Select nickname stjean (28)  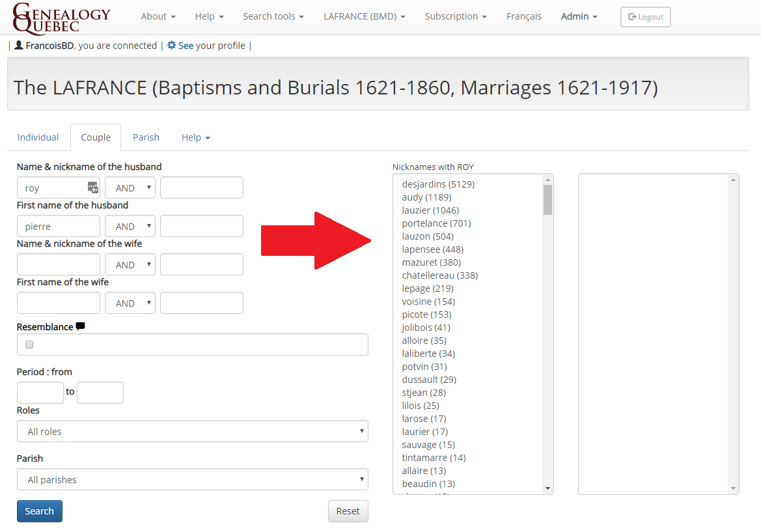click(424, 393)
